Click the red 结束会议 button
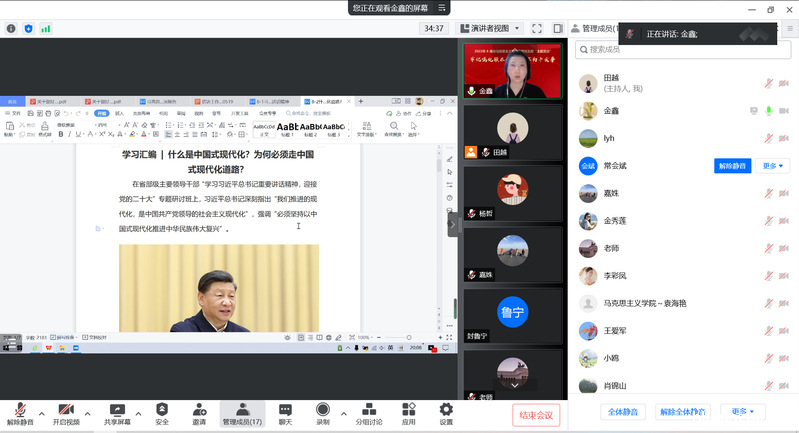The height and width of the screenshot is (433, 799). 536,414
